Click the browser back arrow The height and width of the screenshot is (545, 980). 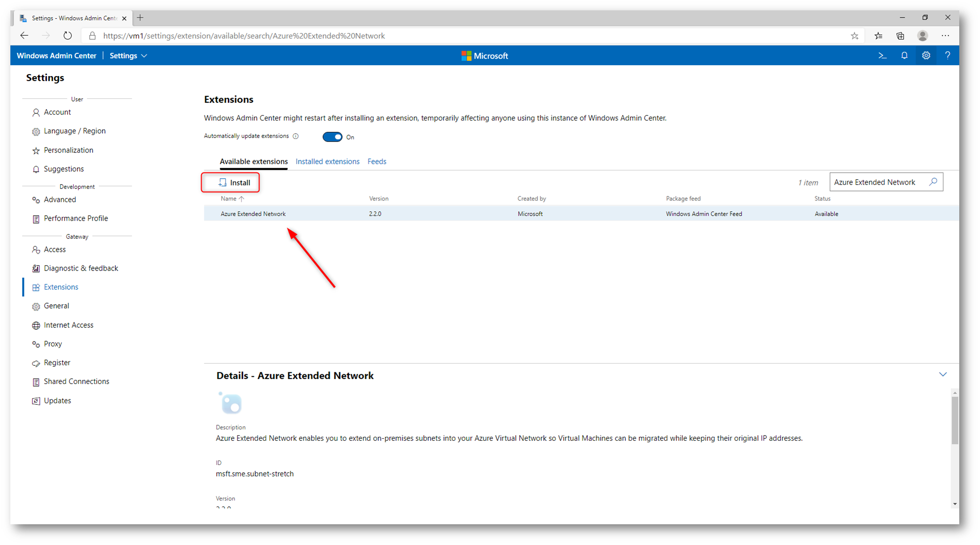pos(24,36)
